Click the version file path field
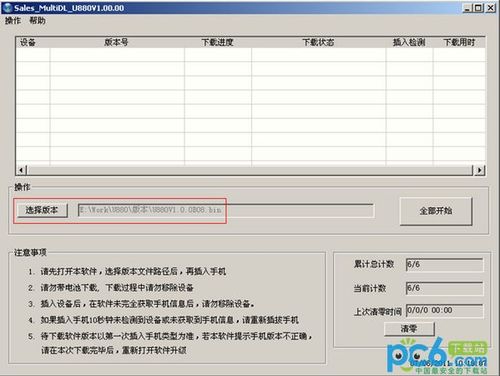The image size is (500, 376). coord(226,210)
